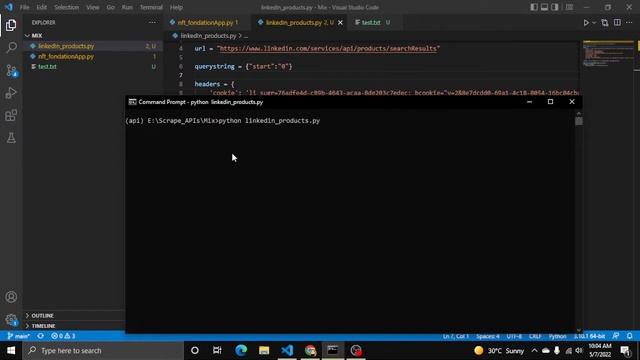Viewport: 640px width, 360px height.
Task: Open the Selection menu
Action: coord(66,7)
